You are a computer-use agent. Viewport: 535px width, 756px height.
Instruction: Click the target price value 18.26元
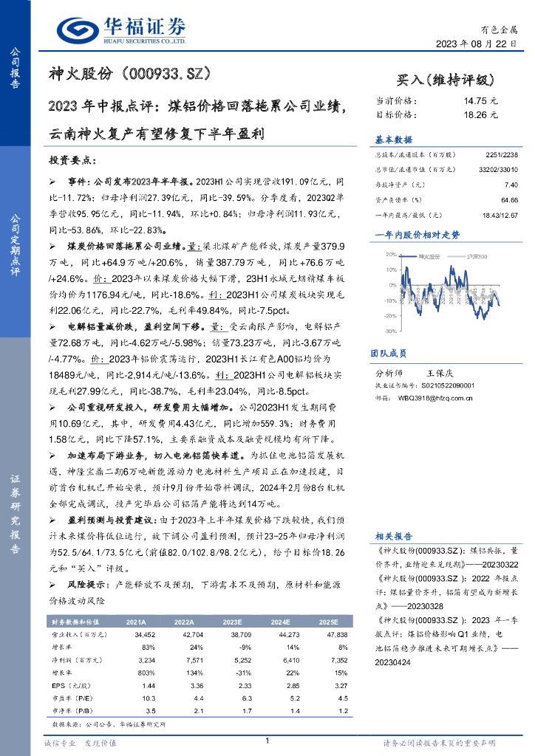[x=481, y=114]
